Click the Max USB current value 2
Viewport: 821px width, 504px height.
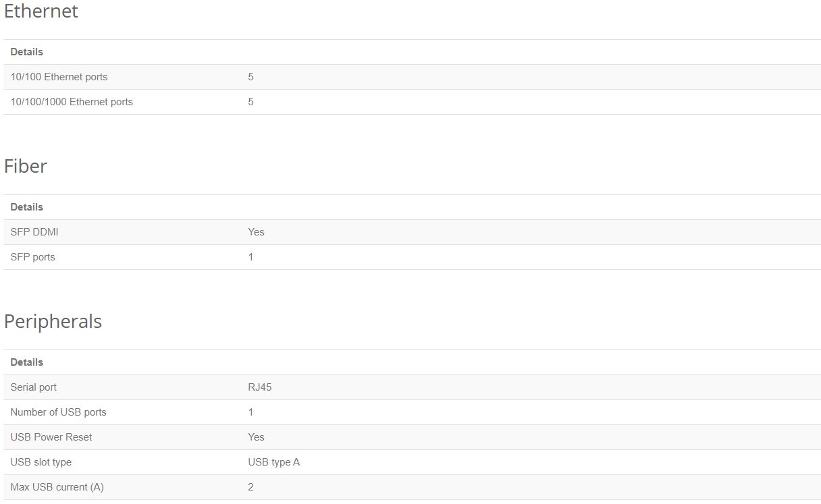[x=250, y=487]
